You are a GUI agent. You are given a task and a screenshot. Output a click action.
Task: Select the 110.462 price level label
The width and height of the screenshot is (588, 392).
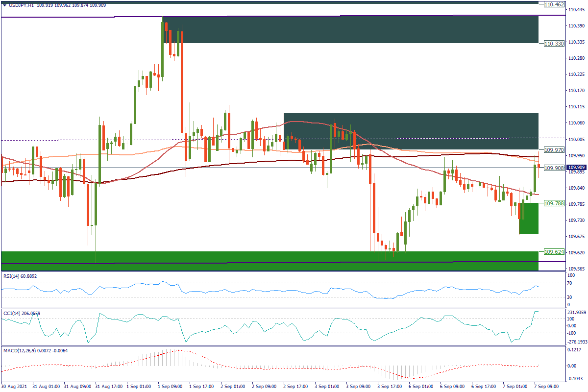555,4
